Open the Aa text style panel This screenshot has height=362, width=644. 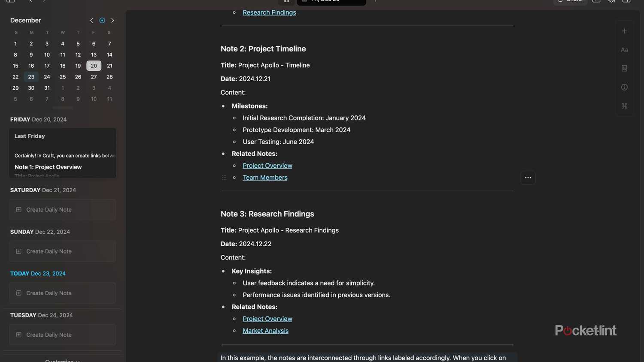tap(624, 50)
